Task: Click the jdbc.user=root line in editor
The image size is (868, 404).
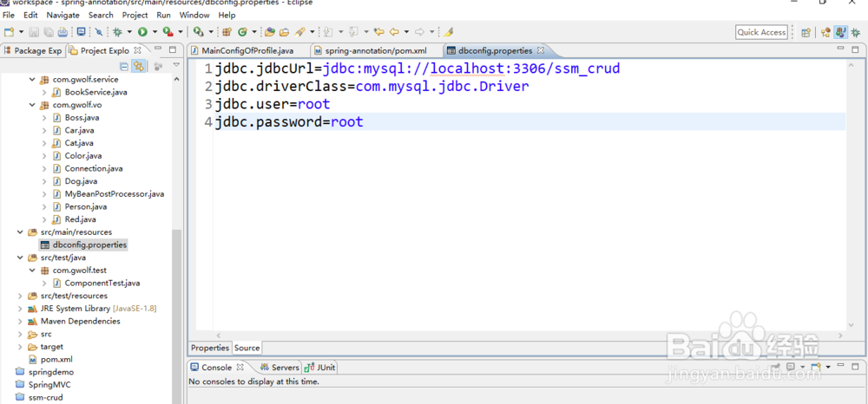Action: point(273,103)
